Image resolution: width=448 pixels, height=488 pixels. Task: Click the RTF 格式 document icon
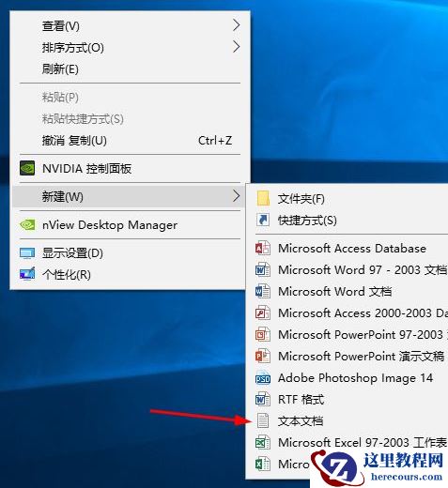[263, 400]
